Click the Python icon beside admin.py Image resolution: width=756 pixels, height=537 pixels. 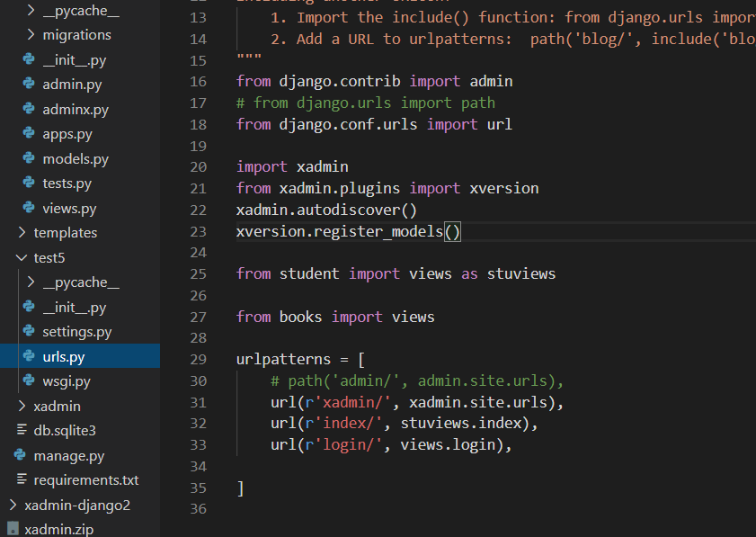pyautogui.click(x=29, y=85)
